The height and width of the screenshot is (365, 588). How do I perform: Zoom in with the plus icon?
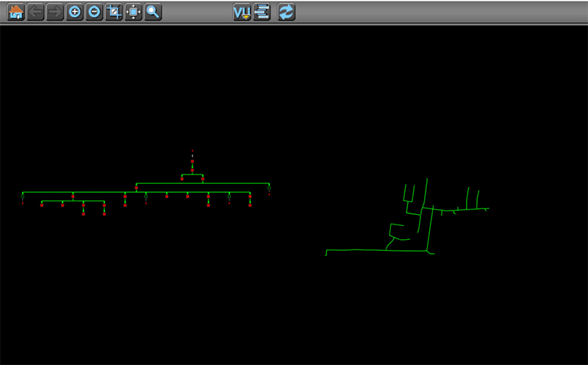tap(75, 12)
